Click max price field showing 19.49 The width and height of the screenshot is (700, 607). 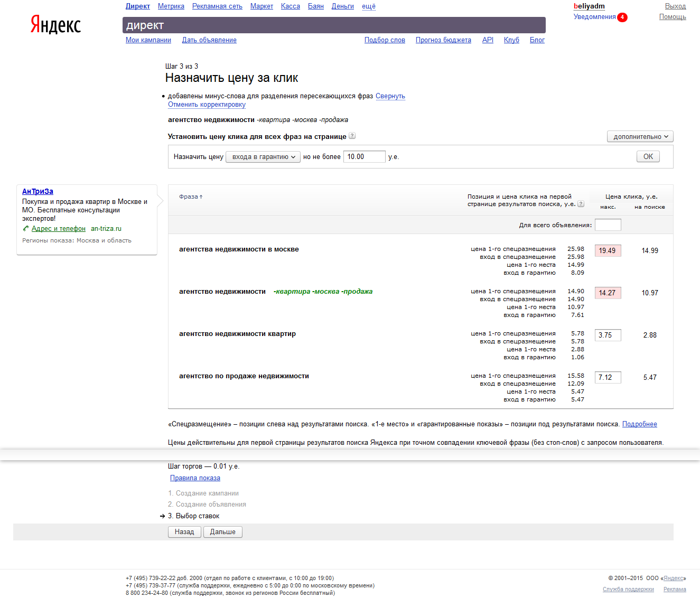click(608, 251)
